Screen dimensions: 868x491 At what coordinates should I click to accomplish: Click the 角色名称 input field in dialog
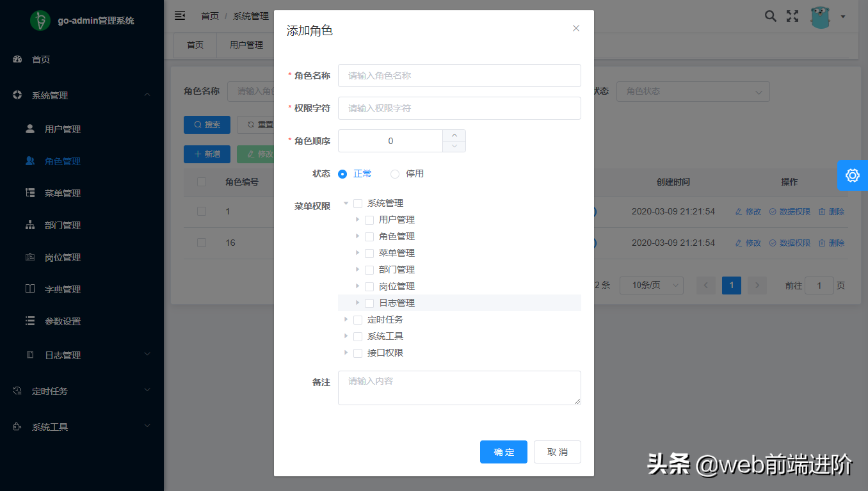pos(459,76)
